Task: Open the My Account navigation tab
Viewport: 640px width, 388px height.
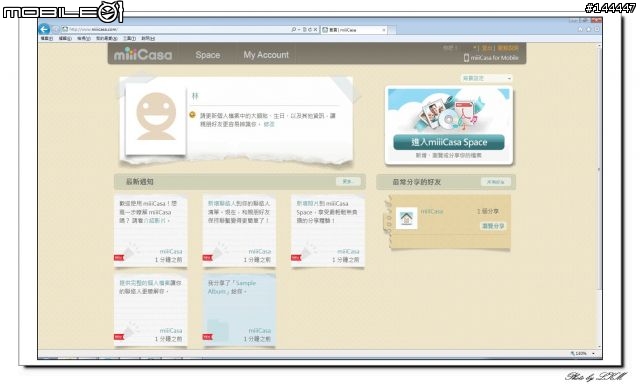Action: tap(266, 55)
